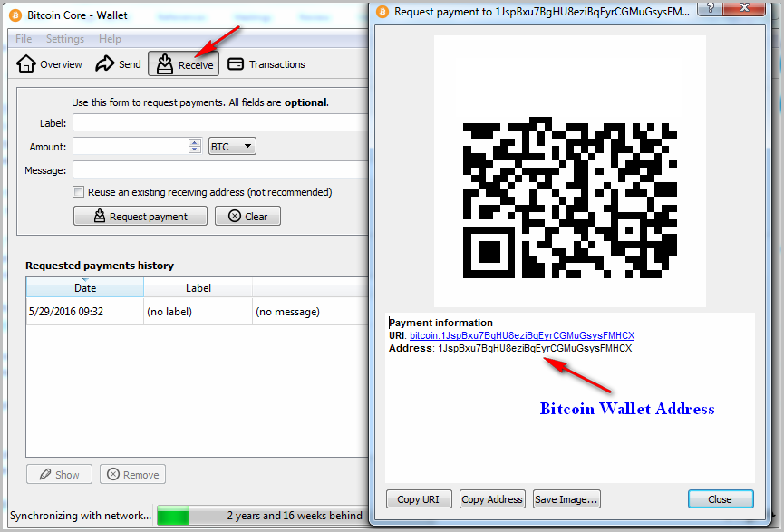Enable reuse an existing receiving address checkbox
This screenshot has height=532, width=784.
(79, 192)
